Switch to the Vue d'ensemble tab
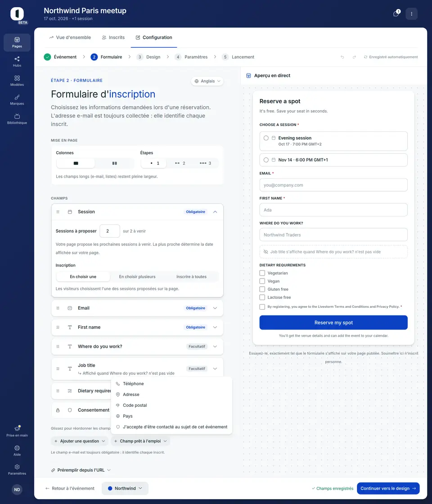Image resolution: width=432 pixels, height=504 pixels. pyautogui.click(x=70, y=37)
